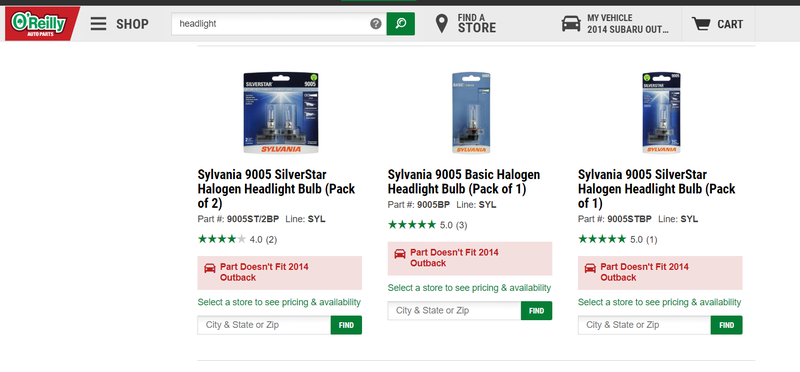Click Select a store text under 9005ST/2BP

coord(279,302)
